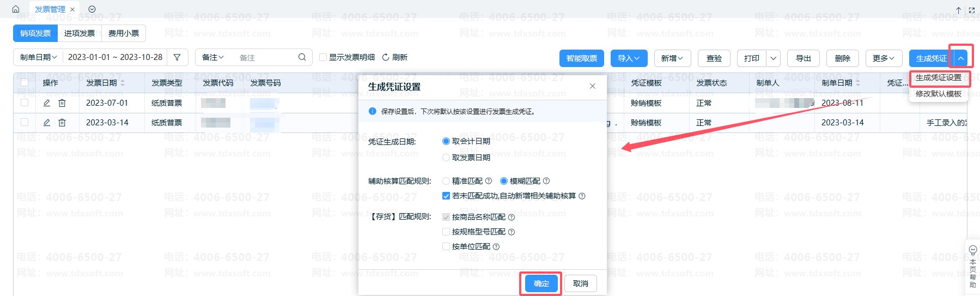
Task: Click the filter funnel icon
Action: point(177,57)
